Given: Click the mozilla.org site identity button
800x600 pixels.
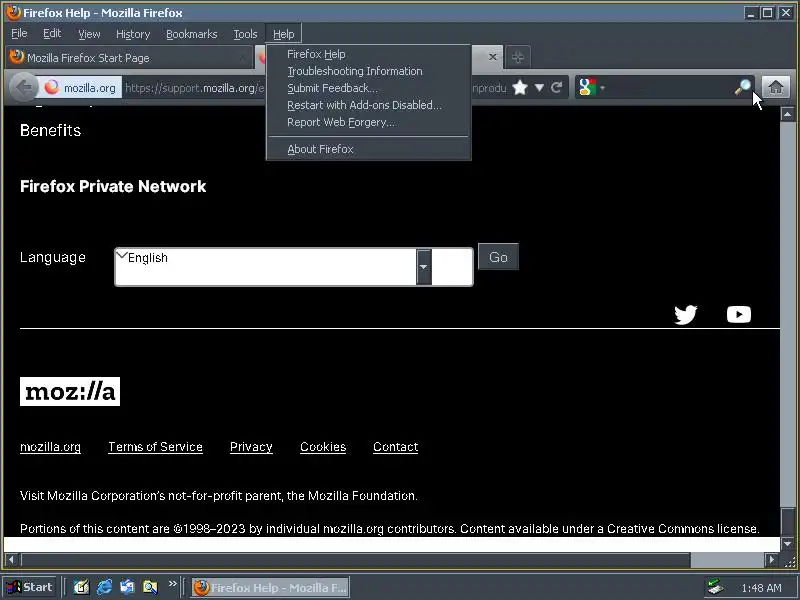Looking at the screenshot, I should (x=82, y=88).
